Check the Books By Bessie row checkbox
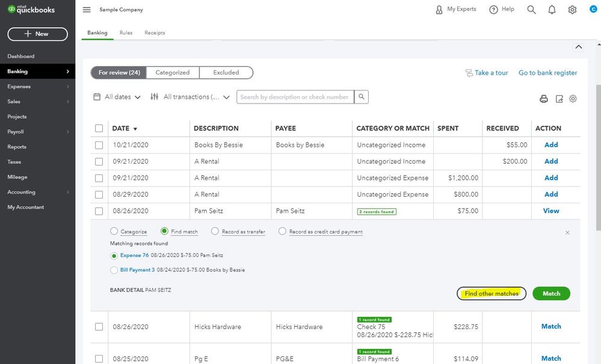The image size is (601, 364). point(99,145)
